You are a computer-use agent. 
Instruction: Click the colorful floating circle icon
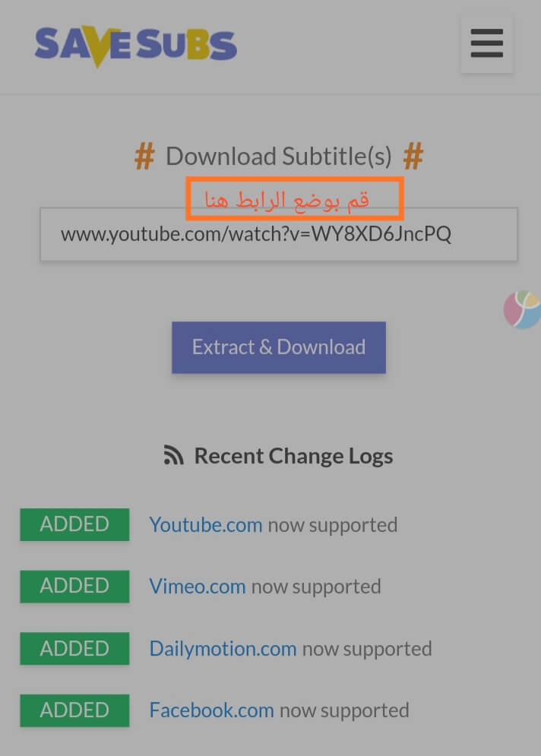point(523,309)
